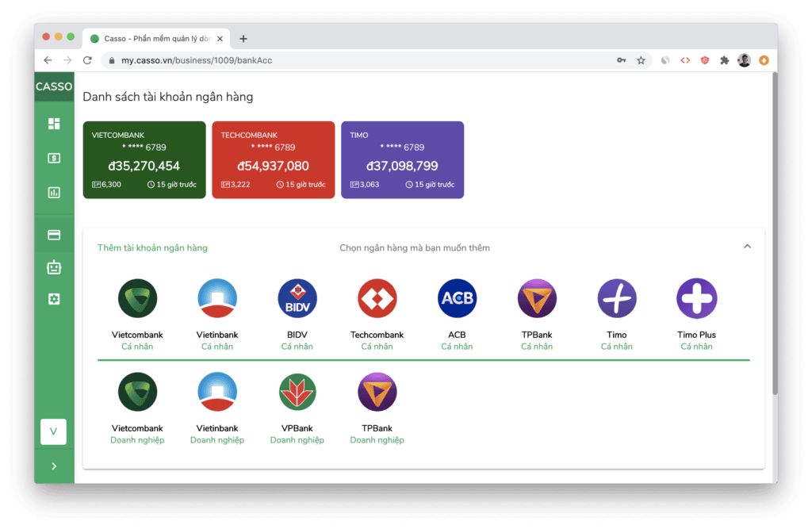Open the browser profile avatar
Screen dimensions: 812x529
coord(744,60)
